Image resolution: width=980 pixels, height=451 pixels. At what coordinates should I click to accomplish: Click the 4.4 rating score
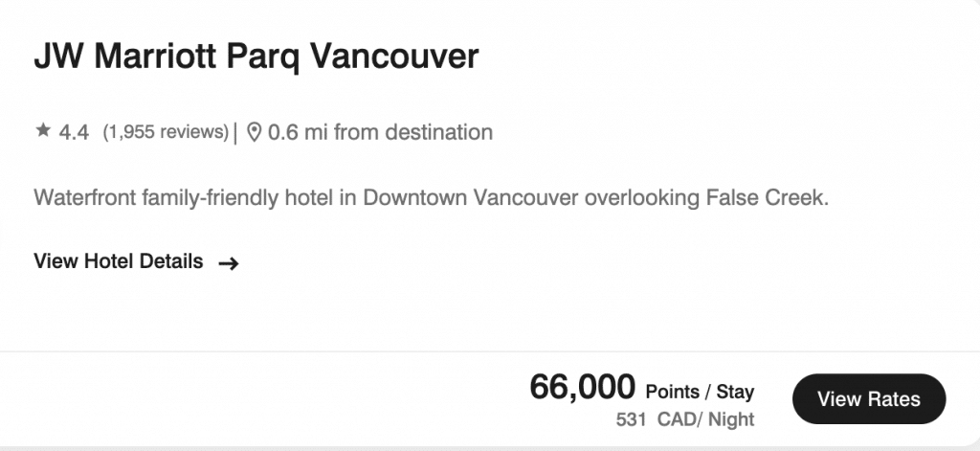[74, 132]
